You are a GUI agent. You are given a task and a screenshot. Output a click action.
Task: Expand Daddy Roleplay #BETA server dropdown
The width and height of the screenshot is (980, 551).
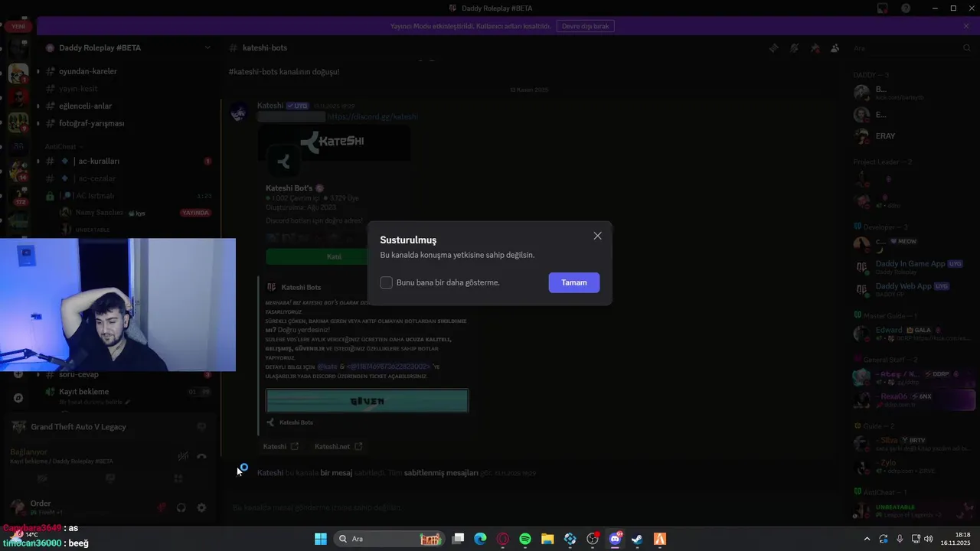[207, 47]
